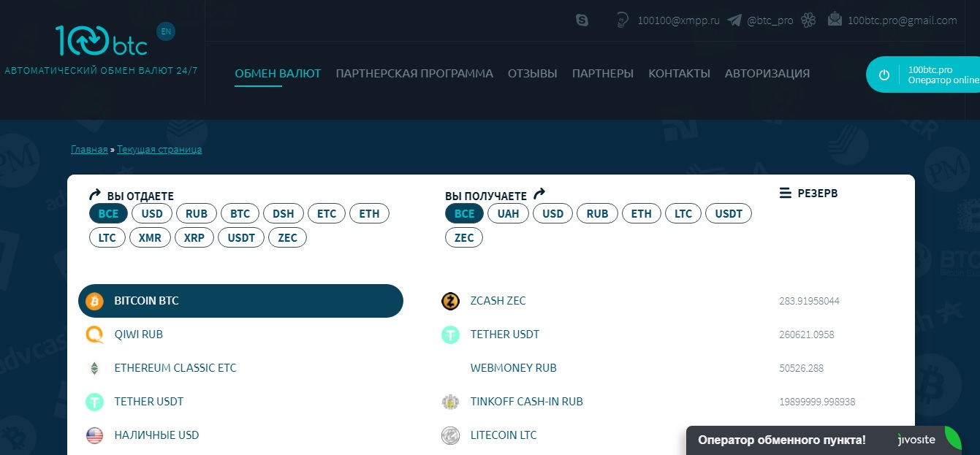Screen dimensions: 980x455
Task: Click the @btc_pro Telegram handle
Action: coord(770,20)
